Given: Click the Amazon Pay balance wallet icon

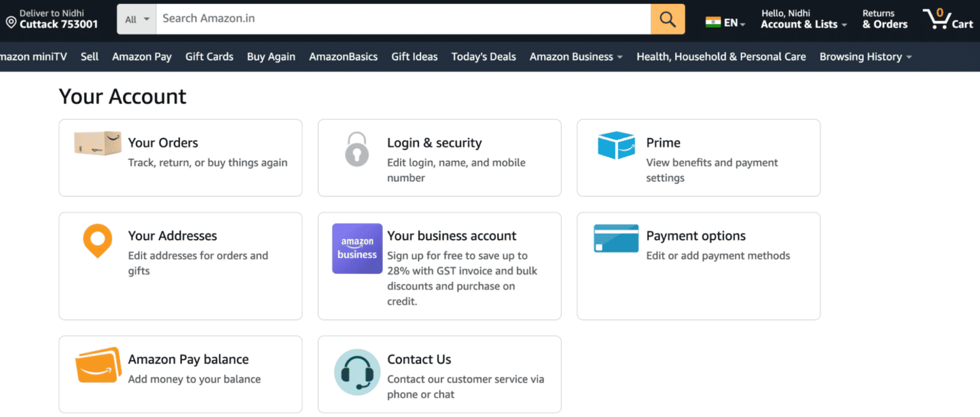Looking at the screenshot, I should [x=97, y=365].
